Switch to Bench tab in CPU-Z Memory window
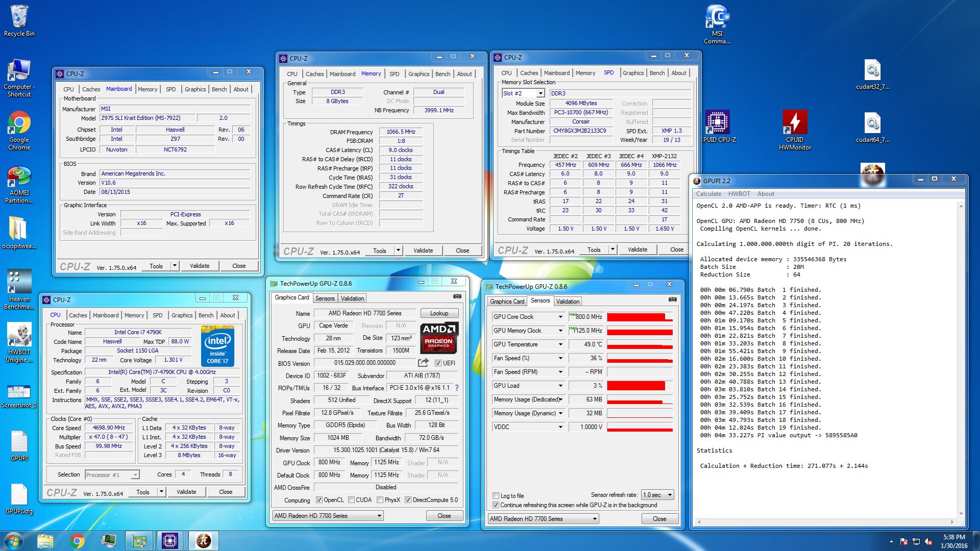Image resolution: width=980 pixels, height=551 pixels. click(x=443, y=74)
